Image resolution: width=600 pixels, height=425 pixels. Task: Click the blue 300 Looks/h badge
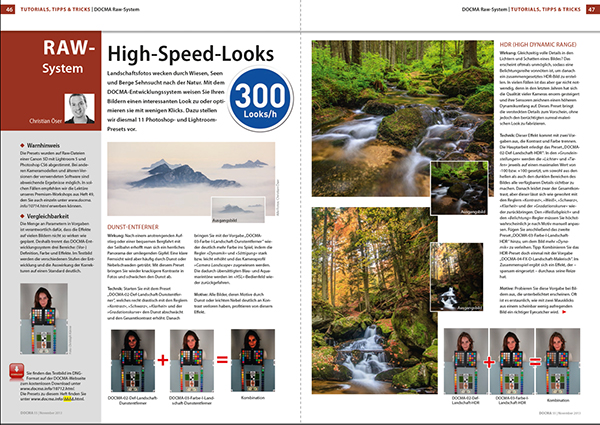[260, 99]
